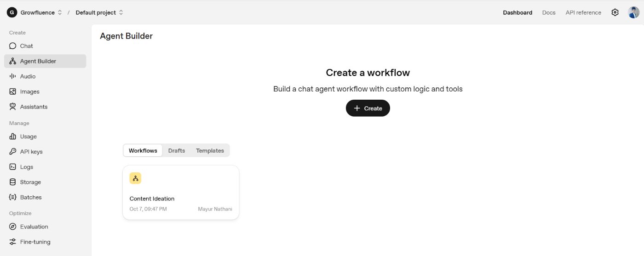This screenshot has width=644, height=256.
Task: Open Storage database icon
Action: (x=13, y=182)
